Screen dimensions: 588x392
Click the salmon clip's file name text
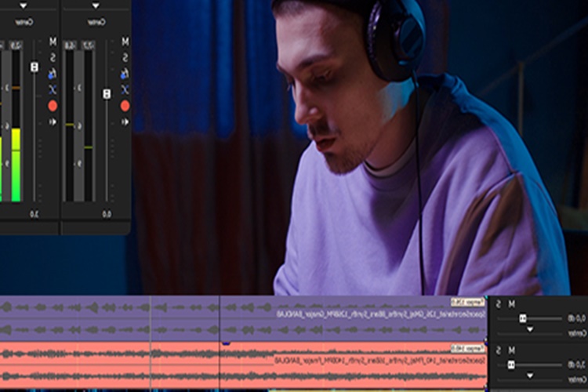[379, 361]
